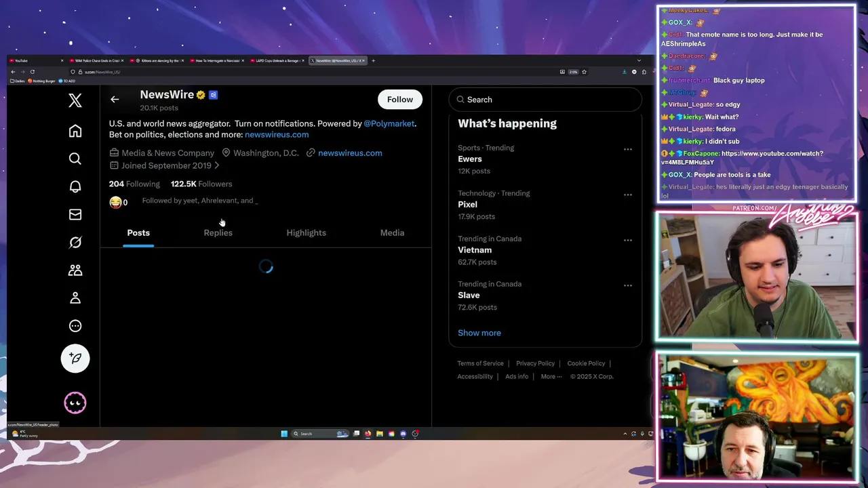The width and height of the screenshot is (868, 488).
Task: Open more options for Vietnam trend
Action: (x=628, y=240)
